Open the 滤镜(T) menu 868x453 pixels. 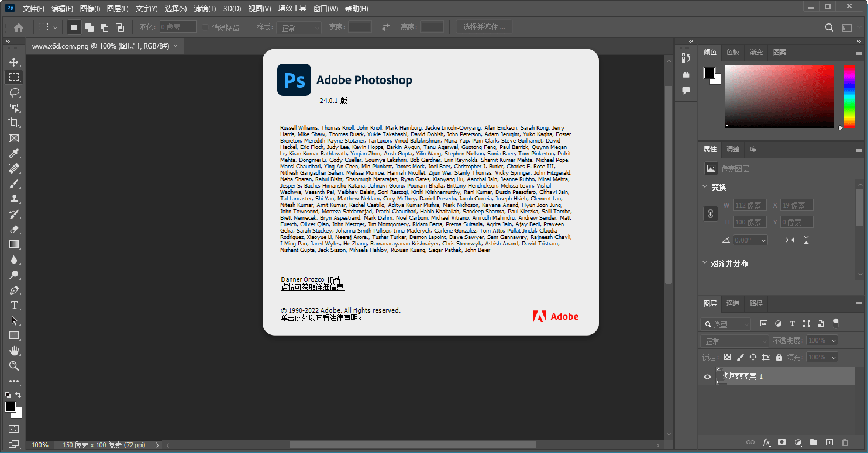point(205,9)
